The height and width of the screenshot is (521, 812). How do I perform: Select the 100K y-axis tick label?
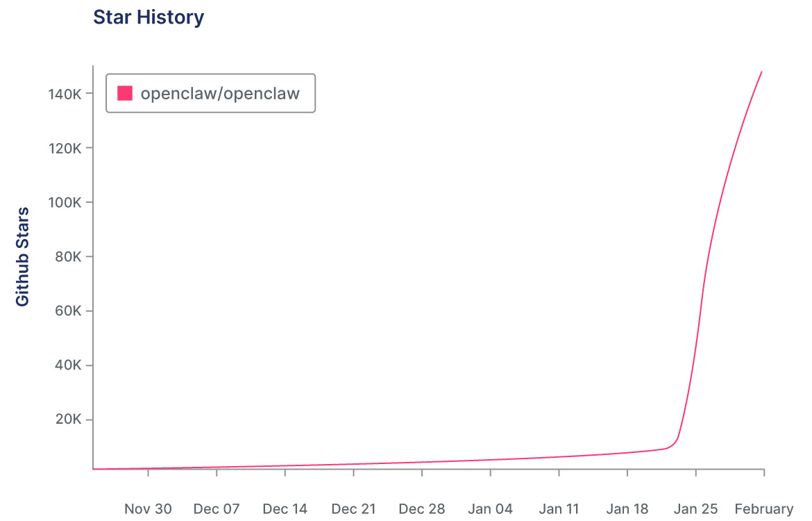click(67, 202)
